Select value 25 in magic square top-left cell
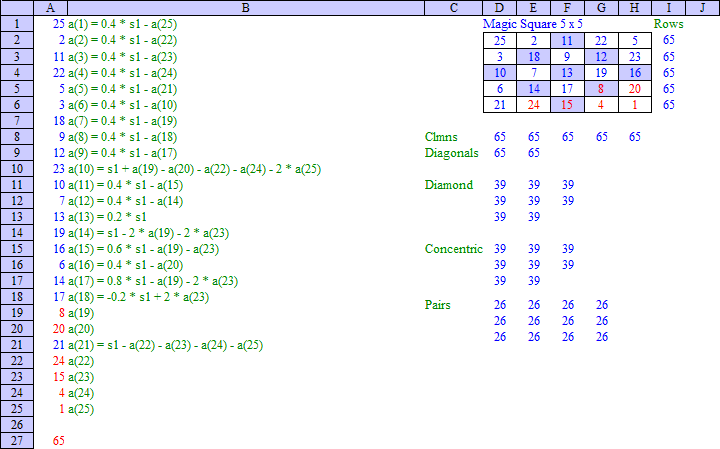The image size is (720, 449). (x=500, y=40)
